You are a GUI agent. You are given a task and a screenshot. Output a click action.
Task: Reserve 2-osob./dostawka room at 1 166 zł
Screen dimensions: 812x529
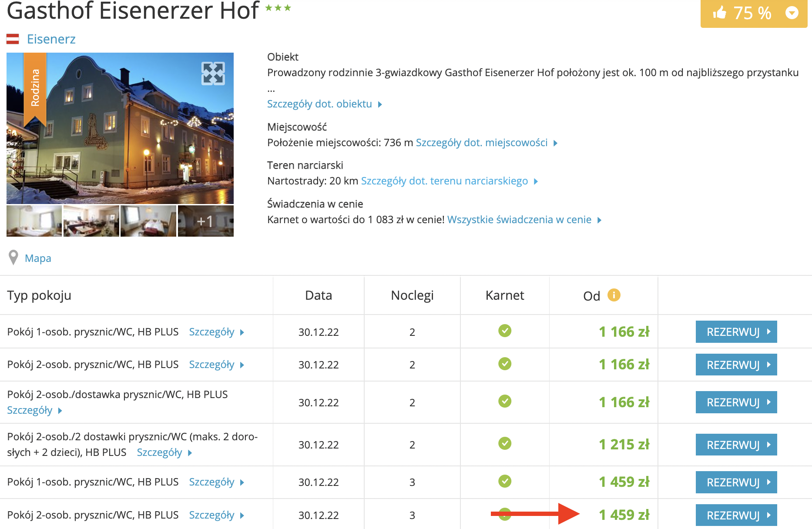click(x=736, y=402)
